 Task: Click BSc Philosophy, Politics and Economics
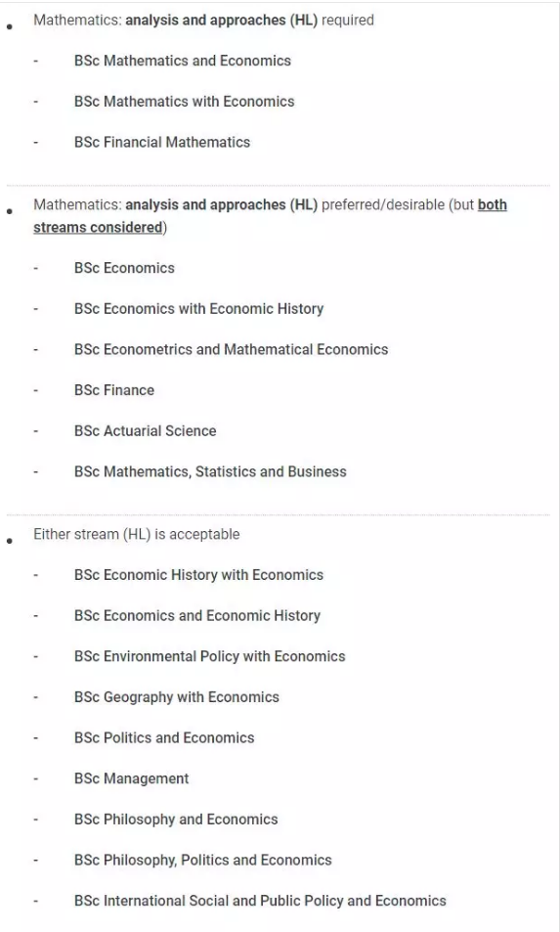(203, 860)
